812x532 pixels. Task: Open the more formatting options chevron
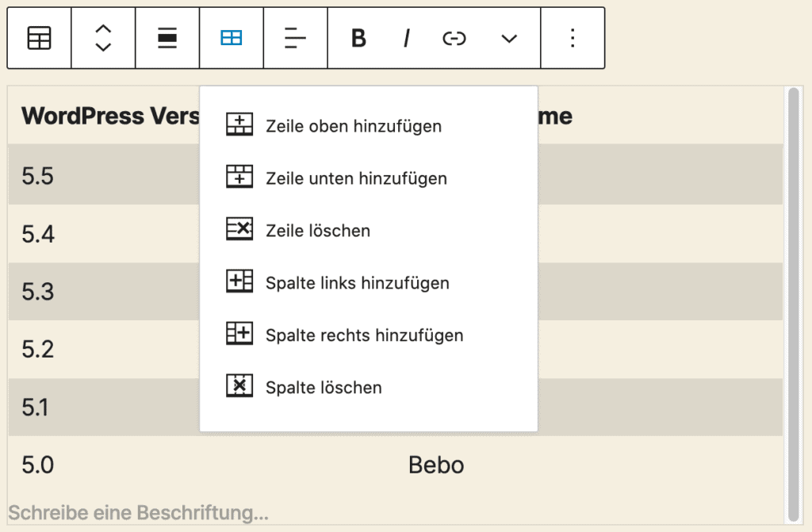pyautogui.click(x=508, y=37)
